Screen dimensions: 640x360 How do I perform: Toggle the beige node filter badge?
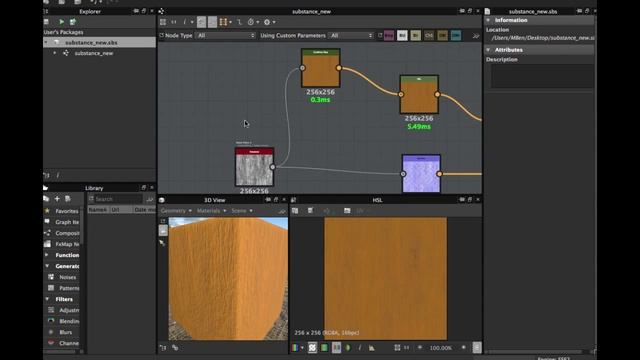[x=416, y=36]
